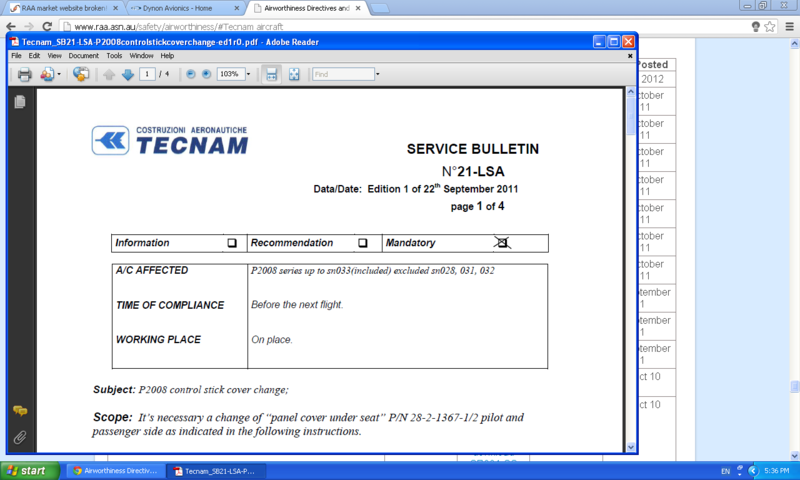Reload the page in Chrome
This screenshot has width=800, height=480.
tap(47, 27)
